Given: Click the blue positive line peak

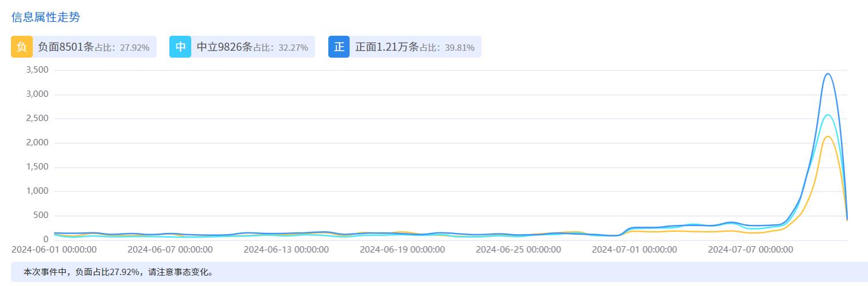Looking at the screenshot, I should [828, 74].
